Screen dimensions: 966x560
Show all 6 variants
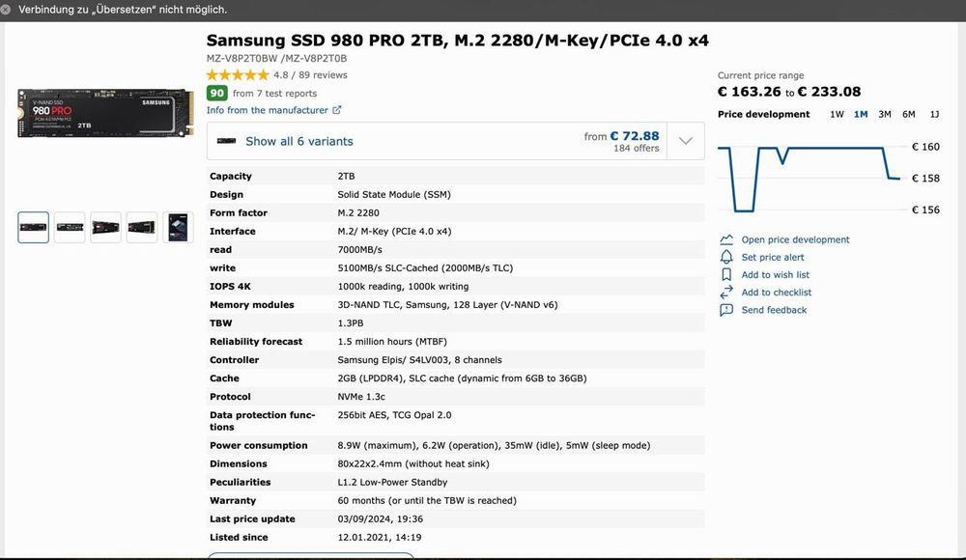coord(298,141)
